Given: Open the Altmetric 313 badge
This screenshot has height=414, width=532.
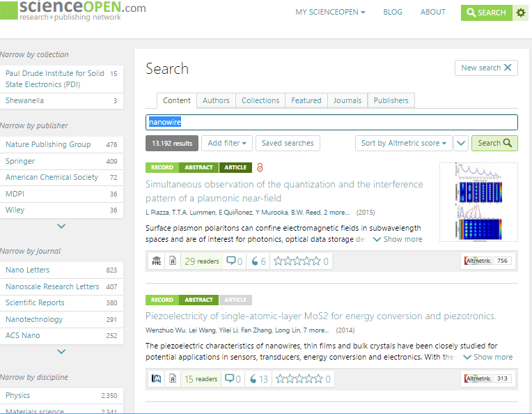Looking at the screenshot, I should click(x=487, y=378).
